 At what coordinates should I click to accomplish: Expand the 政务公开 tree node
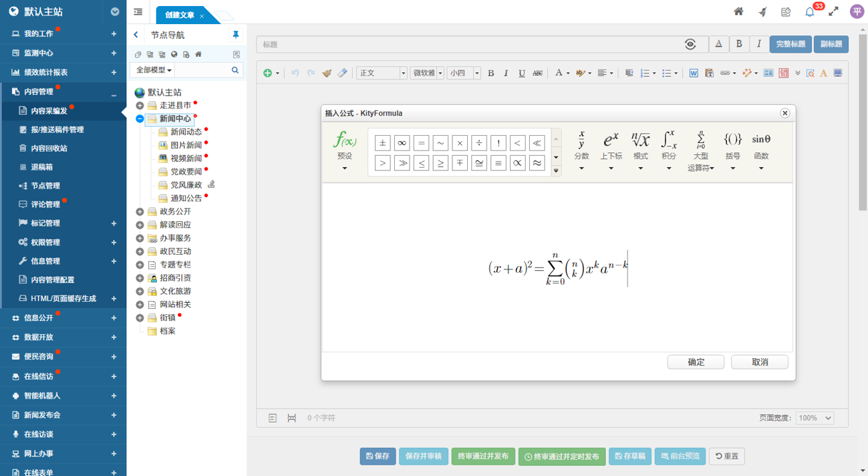140,212
